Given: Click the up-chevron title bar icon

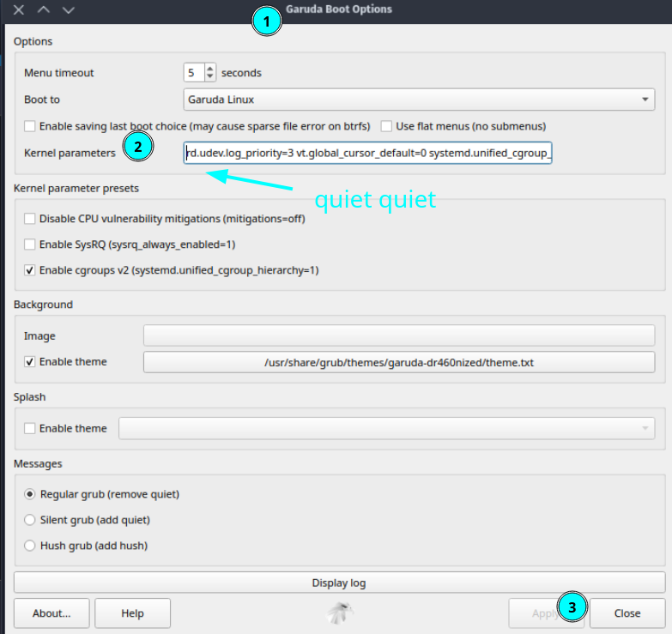Looking at the screenshot, I should click(43, 9).
